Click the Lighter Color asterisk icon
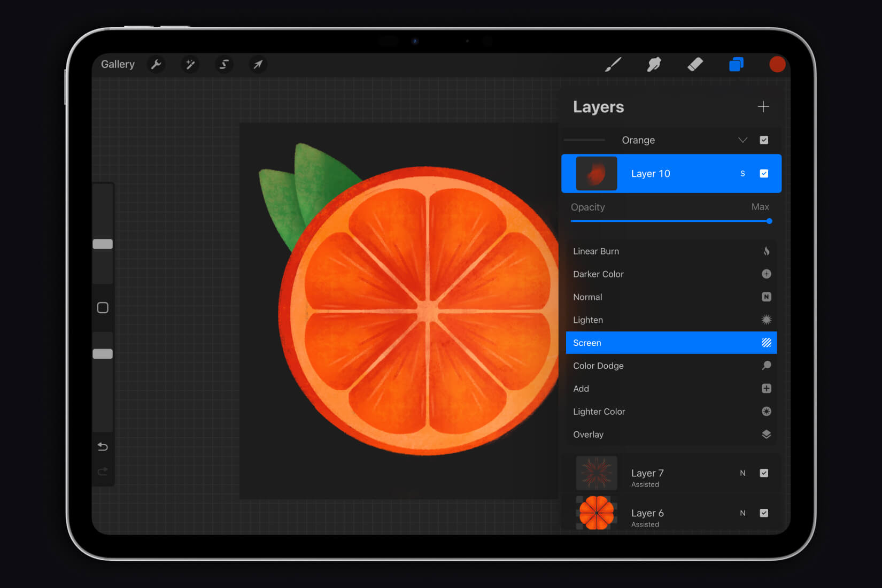 point(766,412)
